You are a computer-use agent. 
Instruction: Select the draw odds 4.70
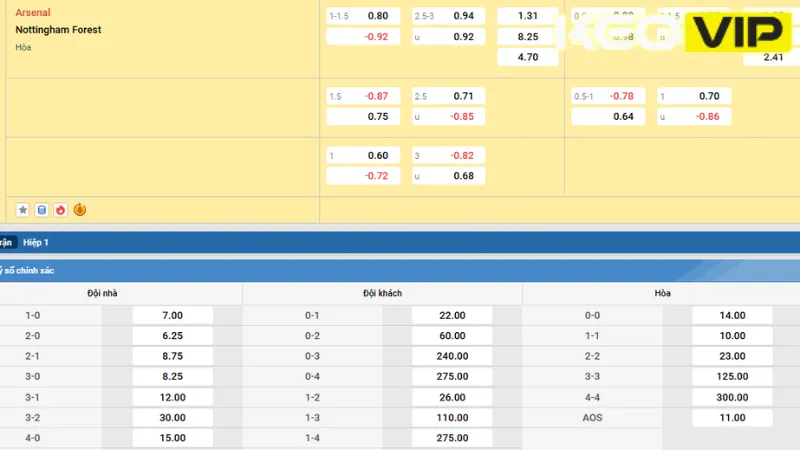coord(527,57)
